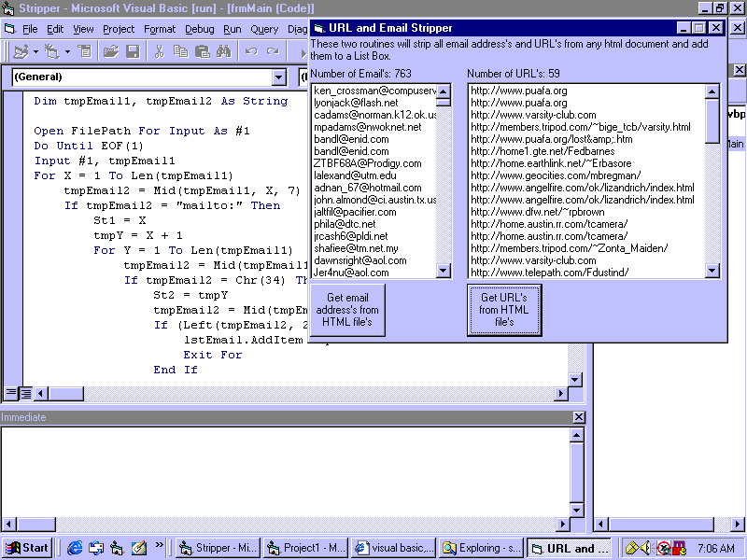Screen dimensions: 747x560
Task: Open the Add Form dropdown arrow
Action: pos(67,51)
